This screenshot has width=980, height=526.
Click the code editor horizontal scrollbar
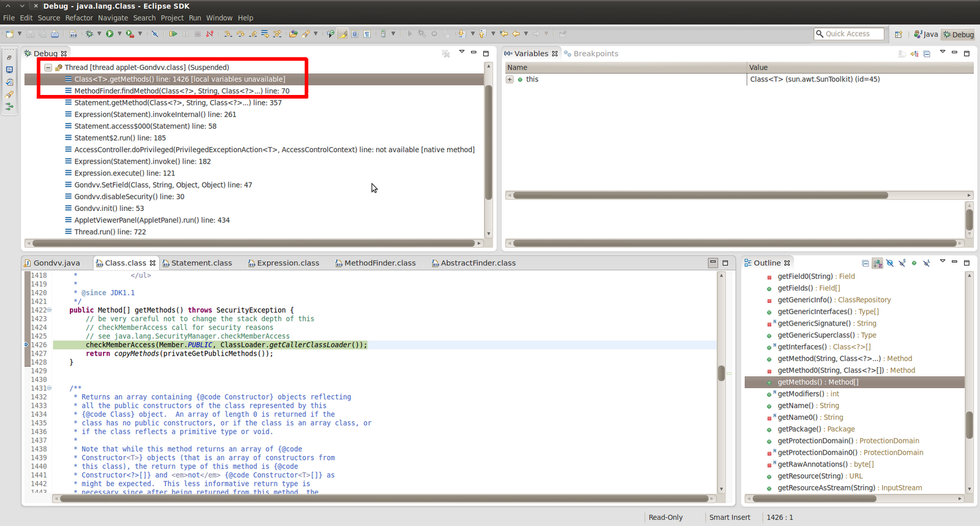click(x=384, y=498)
